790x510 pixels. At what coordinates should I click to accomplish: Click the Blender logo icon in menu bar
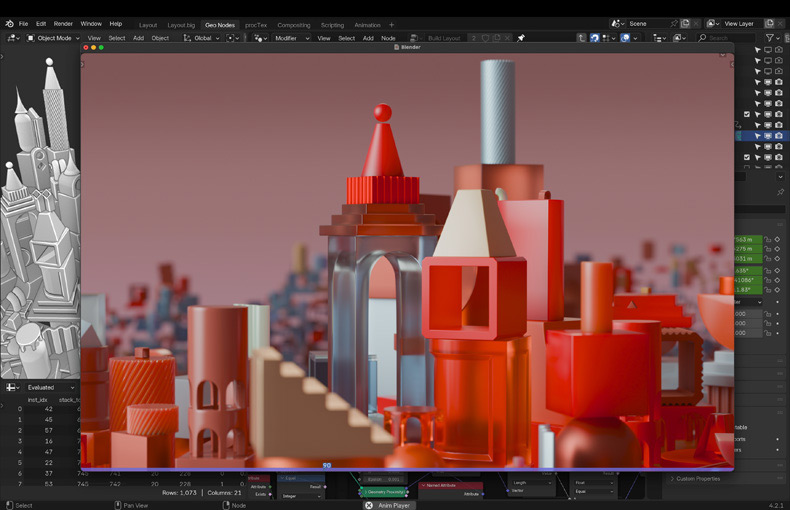click(x=9, y=23)
